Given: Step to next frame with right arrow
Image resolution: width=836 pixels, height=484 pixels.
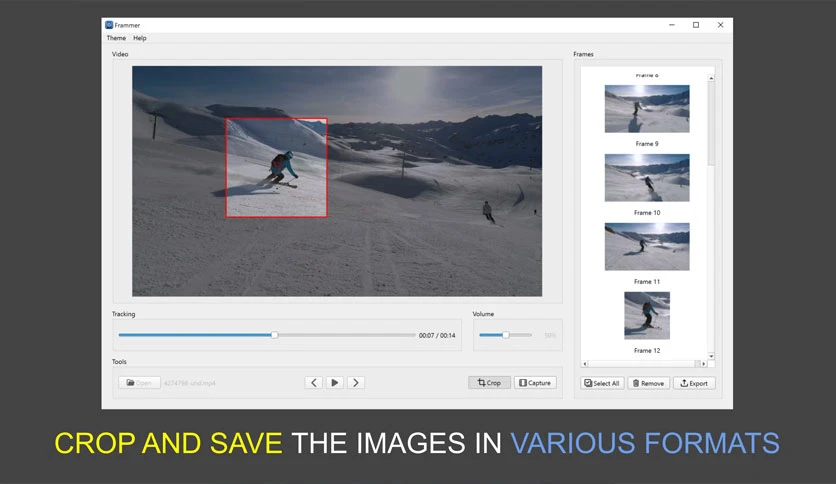Looking at the screenshot, I should (x=356, y=382).
